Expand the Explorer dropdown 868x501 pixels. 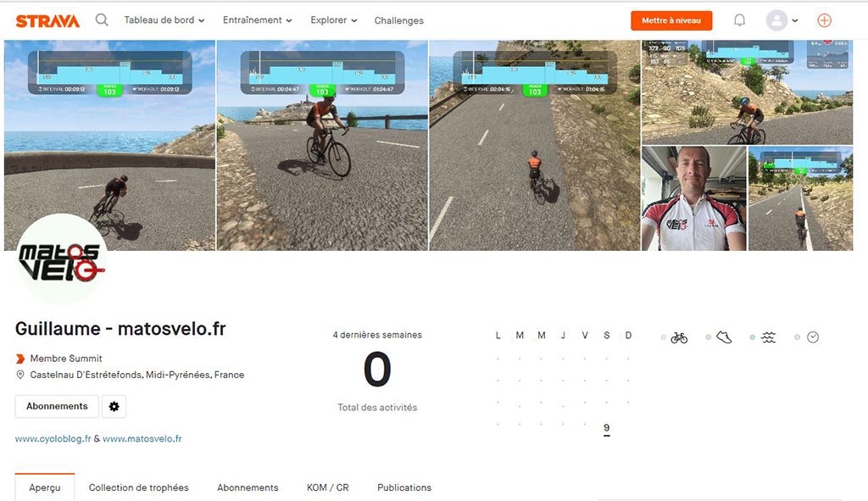pos(334,20)
